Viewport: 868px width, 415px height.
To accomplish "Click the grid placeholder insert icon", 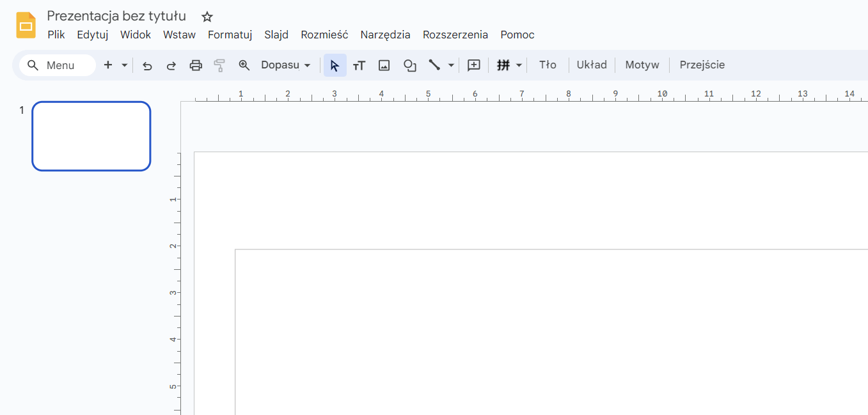I will point(503,65).
